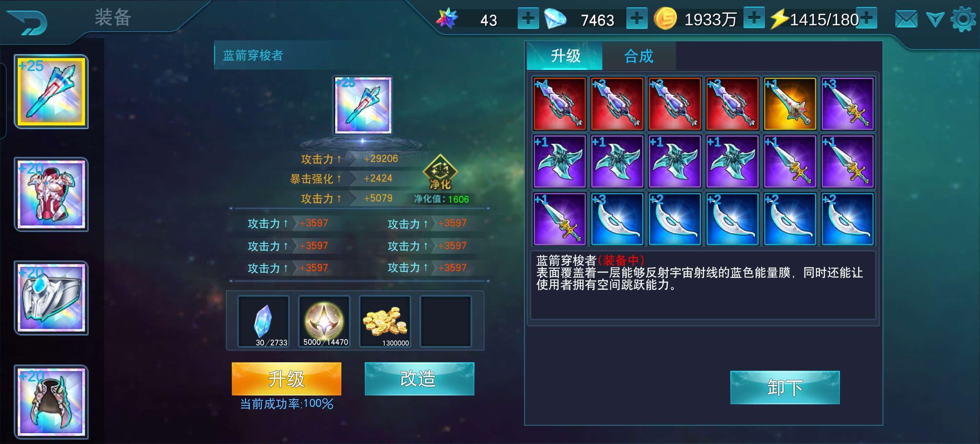Tap the empty fourth material slot
This screenshot has width=980, height=444.
(446, 322)
